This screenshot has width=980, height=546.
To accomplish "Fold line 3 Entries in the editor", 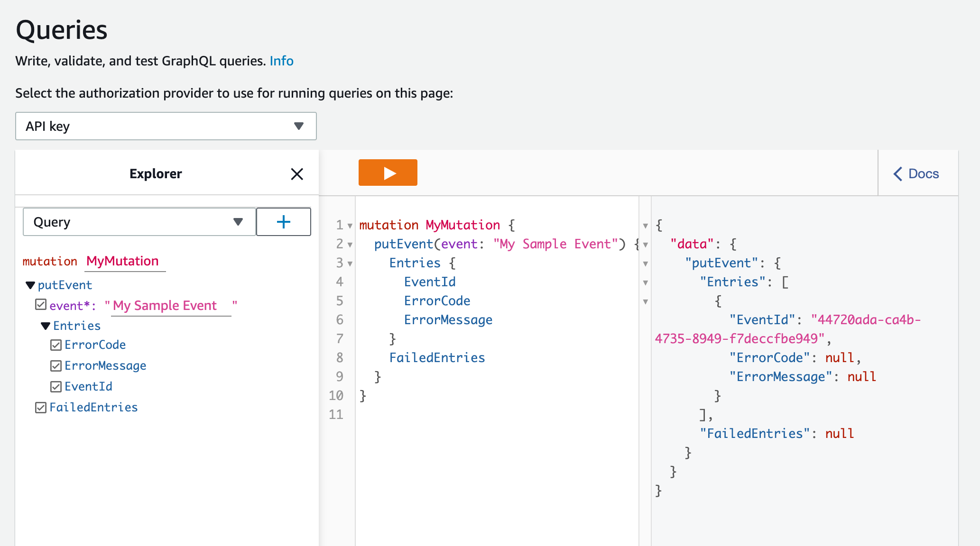I will tap(350, 264).
